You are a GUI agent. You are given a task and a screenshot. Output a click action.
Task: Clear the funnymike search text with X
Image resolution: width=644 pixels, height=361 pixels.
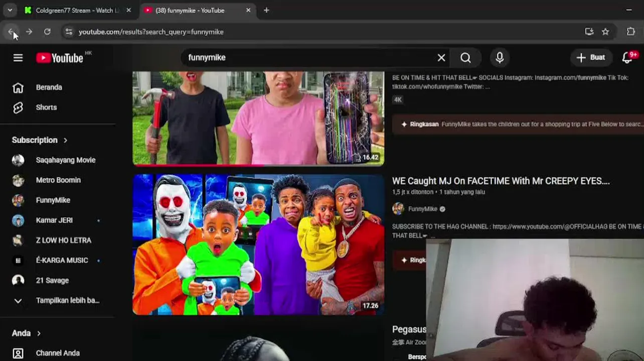tap(441, 58)
